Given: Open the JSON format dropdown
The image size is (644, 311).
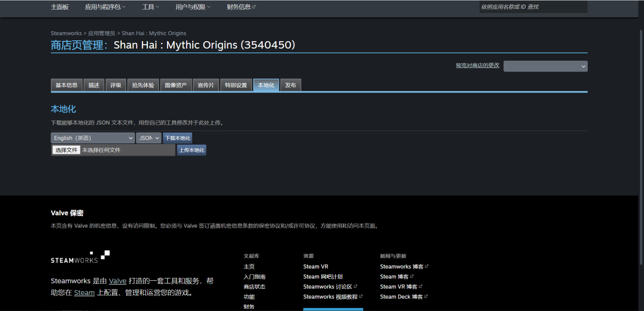Looking at the screenshot, I should (x=148, y=138).
